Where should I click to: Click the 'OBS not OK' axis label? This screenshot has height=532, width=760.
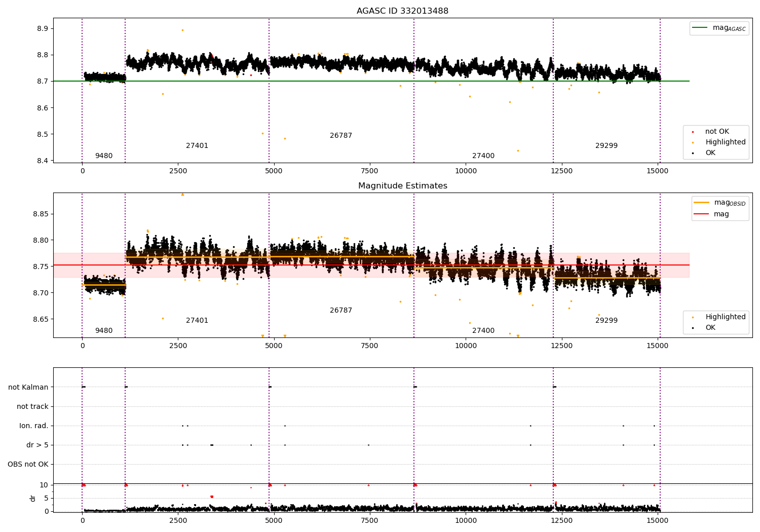(28, 464)
